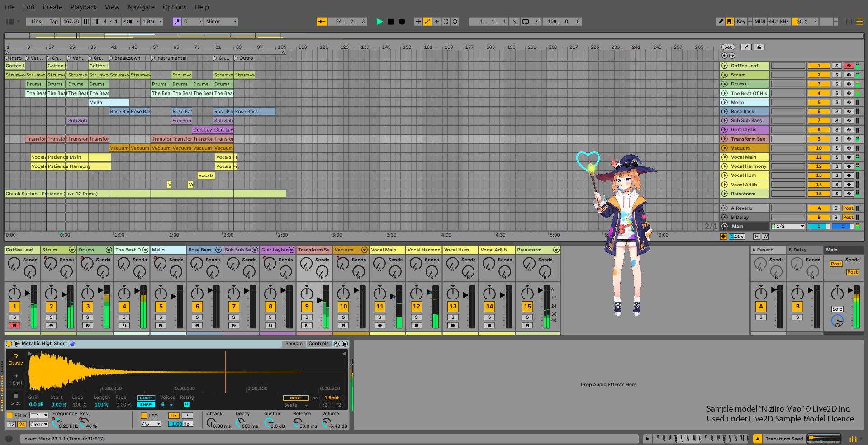
Task: Open the Beats warp mode dropdown
Action: click(x=296, y=405)
